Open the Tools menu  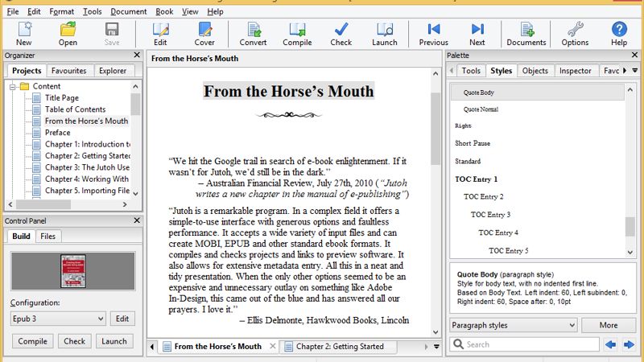92,11
